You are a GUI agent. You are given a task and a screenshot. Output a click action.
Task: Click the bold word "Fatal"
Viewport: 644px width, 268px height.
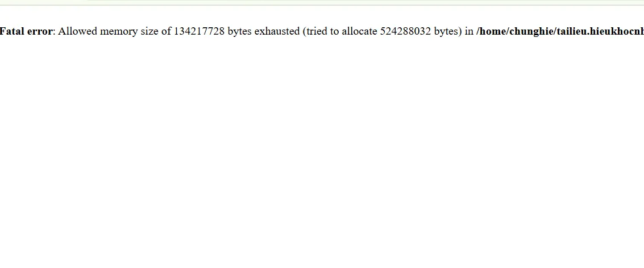click(x=12, y=31)
